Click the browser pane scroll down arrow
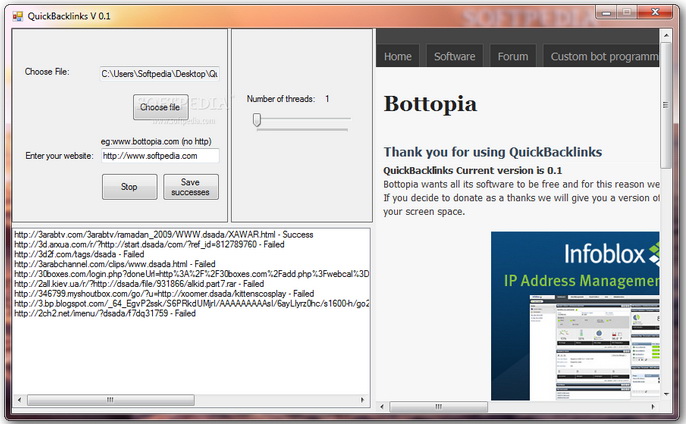Image resolution: width=686 pixels, height=424 pixels. pyautogui.click(x=666, y=394)
